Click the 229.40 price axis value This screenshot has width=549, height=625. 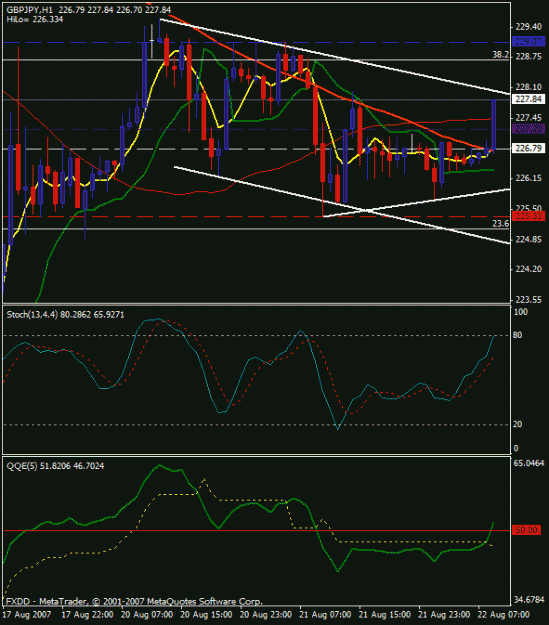[x=528, y=27]
